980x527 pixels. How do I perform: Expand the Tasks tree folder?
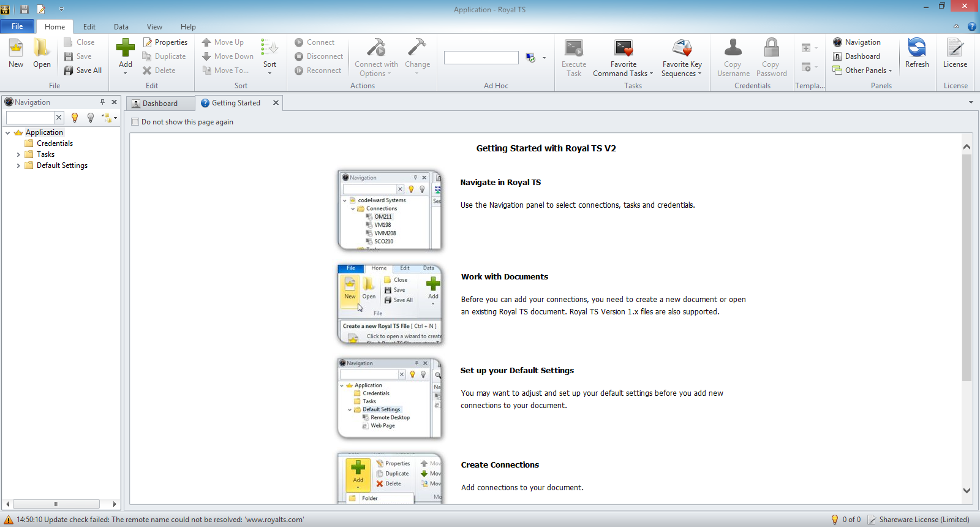[18, 154]
